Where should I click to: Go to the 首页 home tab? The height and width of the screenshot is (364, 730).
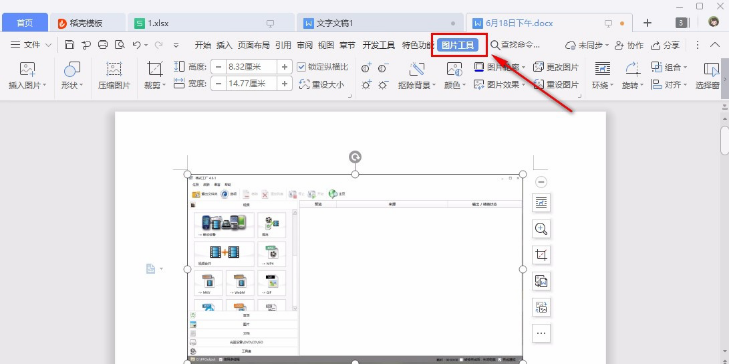click(25, 23)
